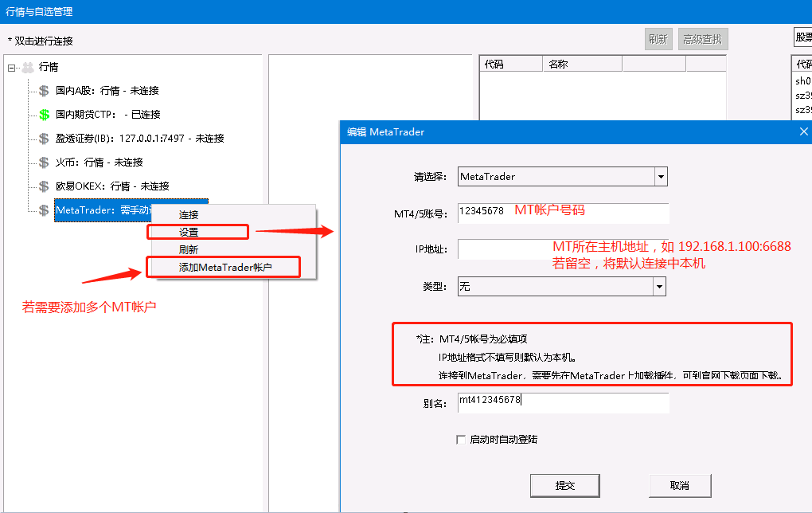Select the 火币 market tree entry
Screen dimensions: 812x513
pyautogui.click(x=99, y=163)
